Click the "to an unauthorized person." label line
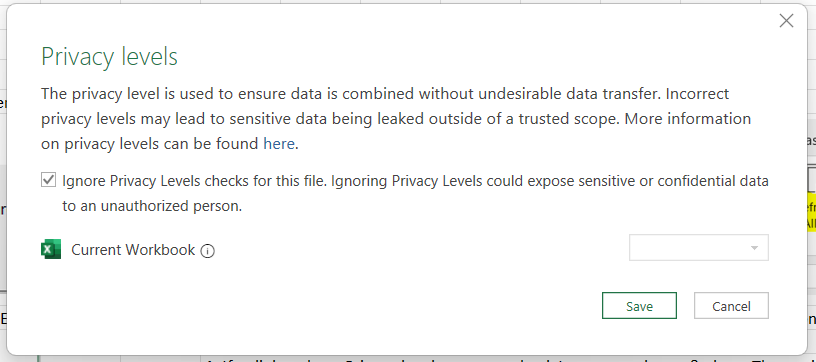The width and height of the screenshot is (816, 362). (x=152, y=206)
